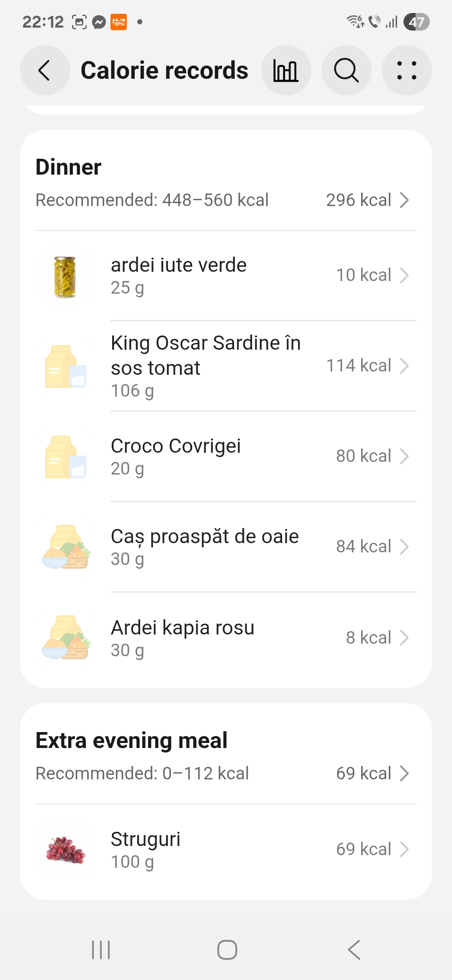This screenshot has width=452, height=980.
Task: Open the more options dots menu
Action: tap(406, 70)
